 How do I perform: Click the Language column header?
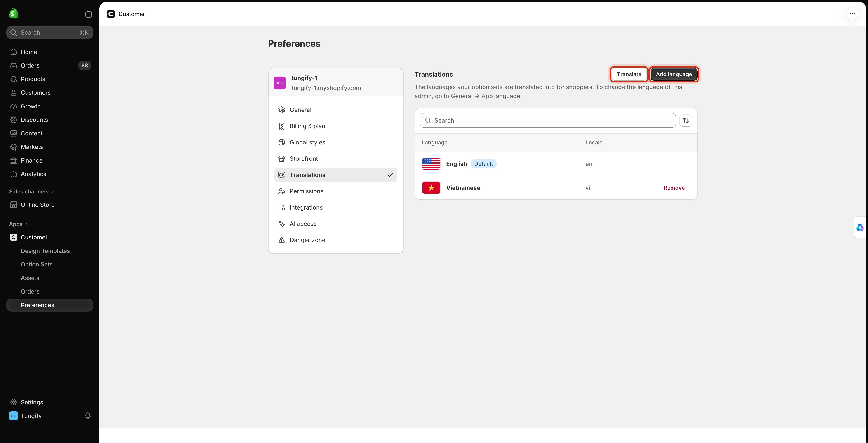point(434,142)
